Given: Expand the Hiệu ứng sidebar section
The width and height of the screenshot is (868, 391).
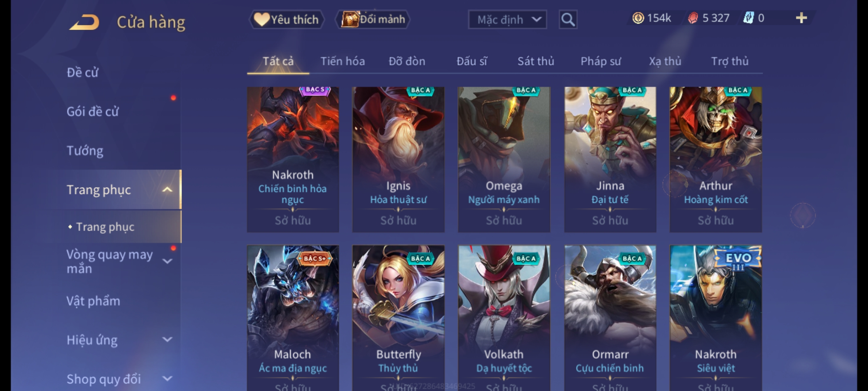Looking at the screenshot, I should click(167, 340).
